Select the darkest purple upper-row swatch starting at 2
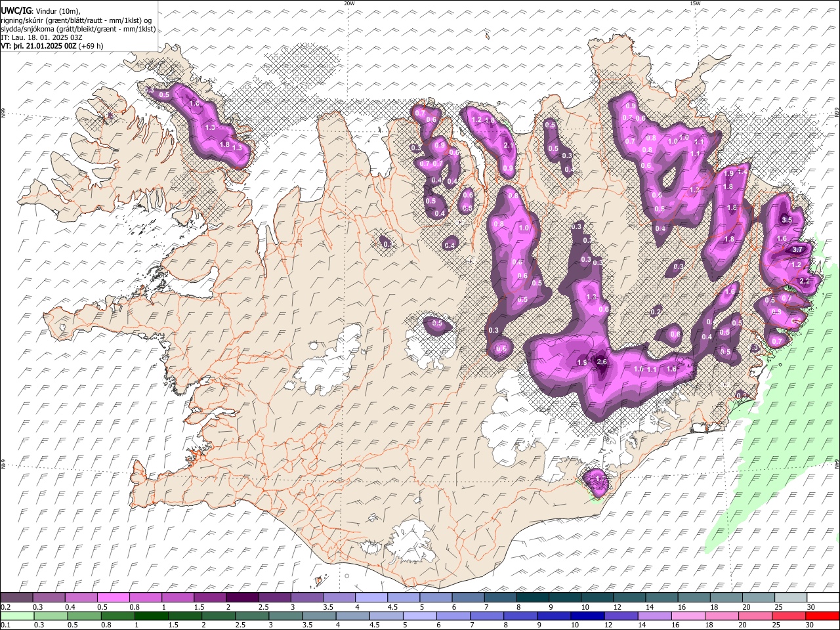Image resolution: width=840 pixels, height=630 pixels. [x=242, y=597]
